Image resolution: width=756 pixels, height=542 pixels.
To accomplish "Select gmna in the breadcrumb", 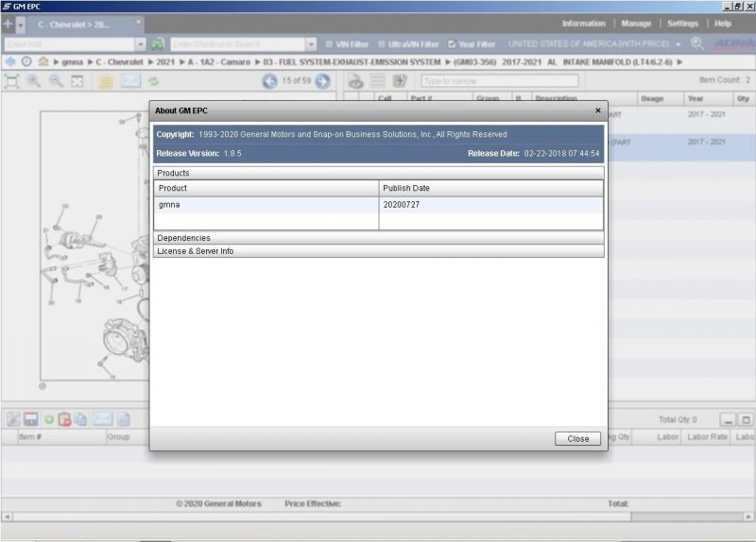I will tap(73, 62).
